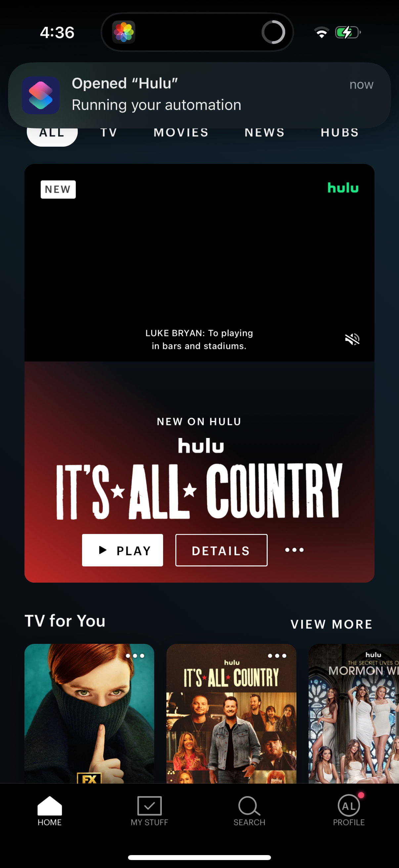The height and width of the screenshot is (868, 399).
Task: Switch to the MOVIES tab
Action: coord(181,133)
